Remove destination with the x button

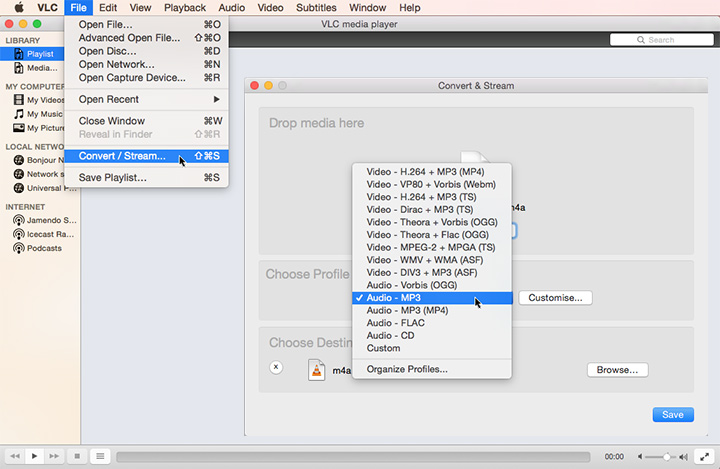pos(276,367)
